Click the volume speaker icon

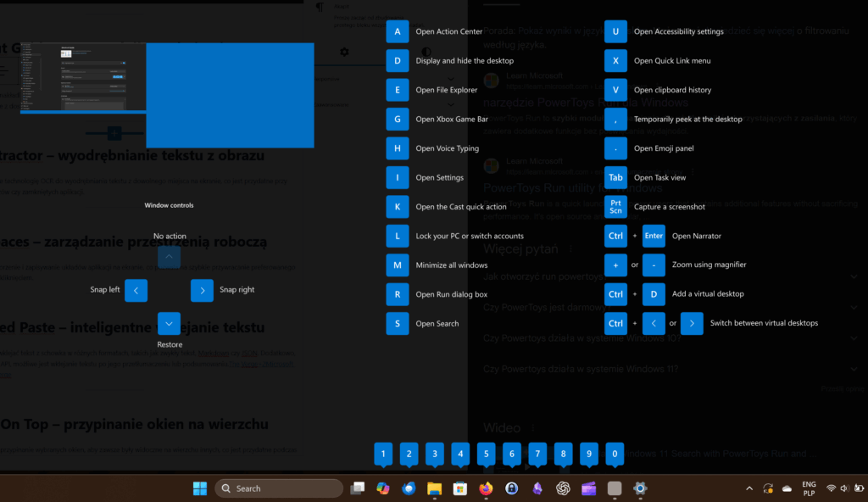843,488
